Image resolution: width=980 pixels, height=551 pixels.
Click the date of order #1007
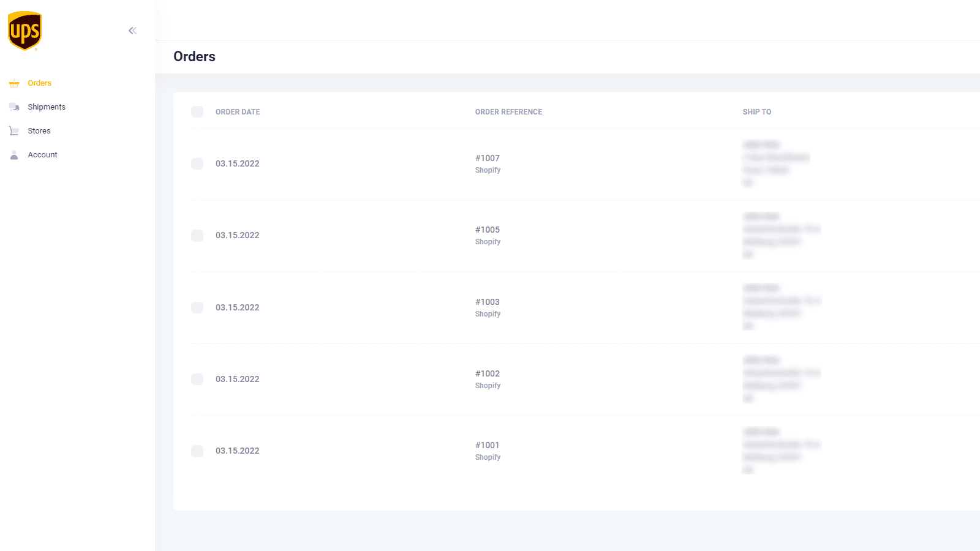click(x=238, y=163)
